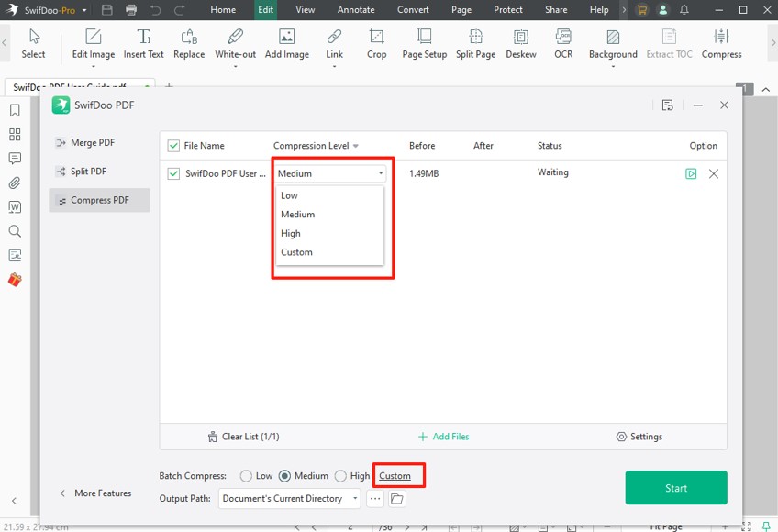The height and width of the screenshot is (532, 778).
Task: Choose High in the compression dropdown list
Action: coord(329,233)
